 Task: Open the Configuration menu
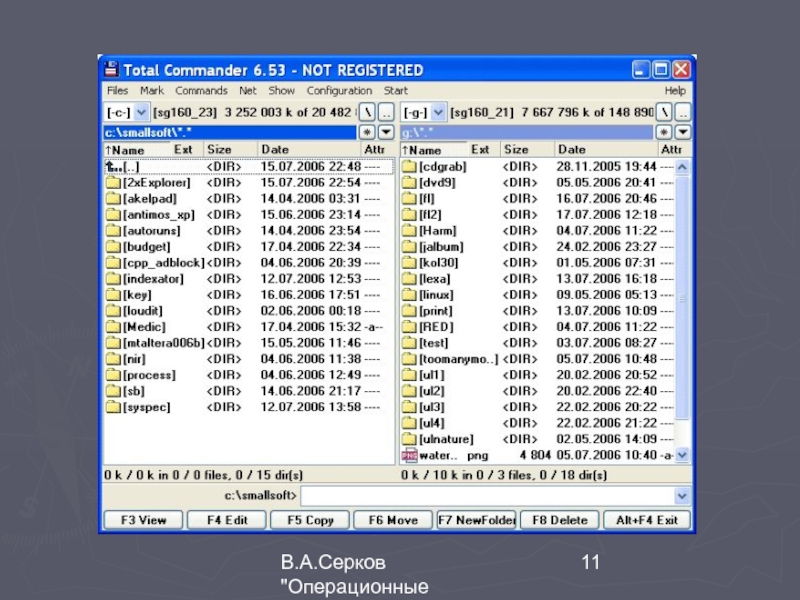click(x=339, y=91)
